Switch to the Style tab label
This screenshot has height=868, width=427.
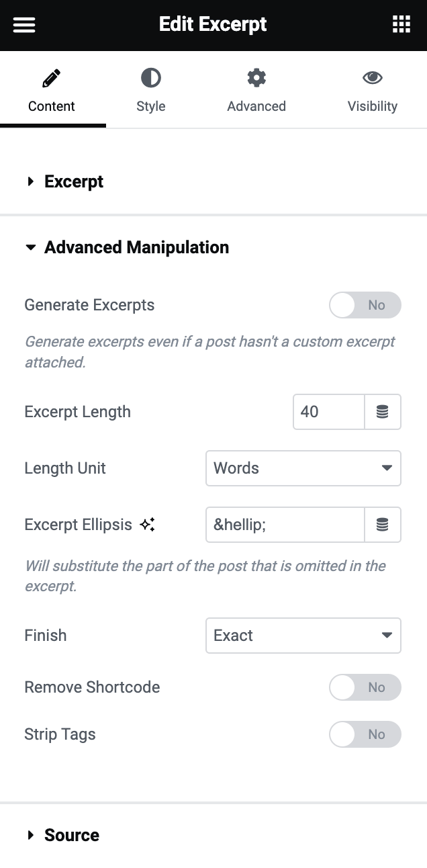[x=150, y=106]
